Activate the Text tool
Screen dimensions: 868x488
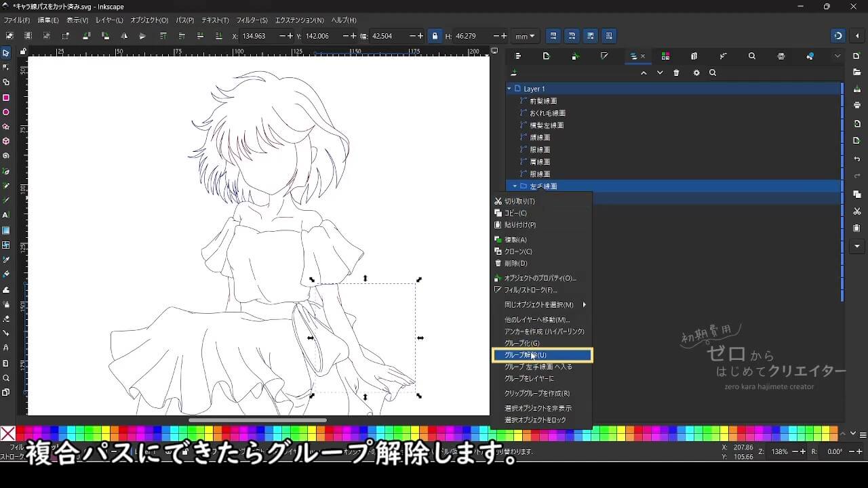[x=6, y=215]
